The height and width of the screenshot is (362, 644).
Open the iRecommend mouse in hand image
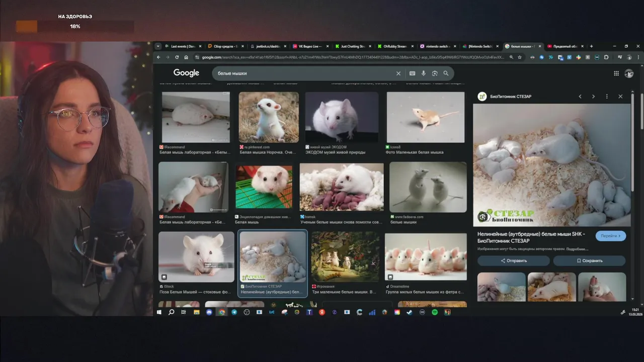pos(193,187)
